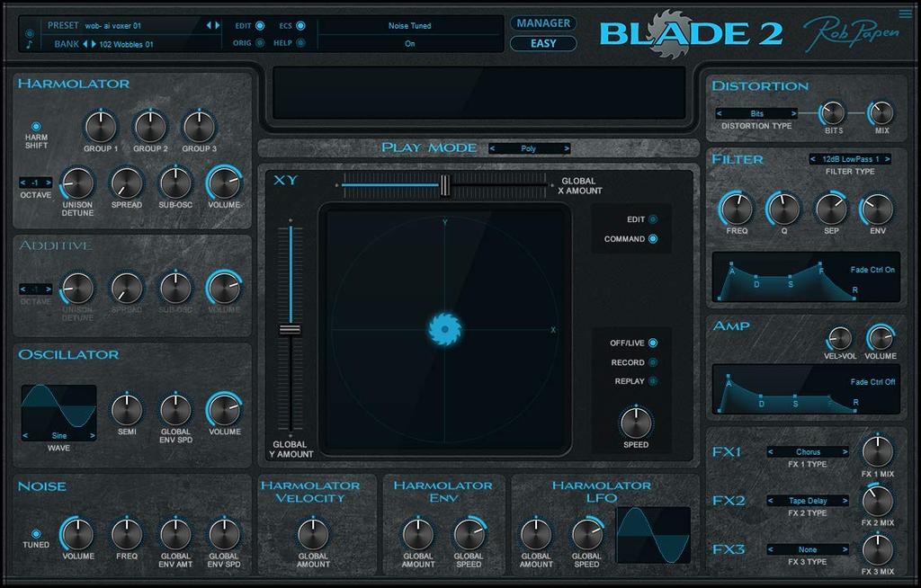This screenshot has width=921, height=588.
Task: Toggle the Harm Shift switch
Action: coord(36,127)
